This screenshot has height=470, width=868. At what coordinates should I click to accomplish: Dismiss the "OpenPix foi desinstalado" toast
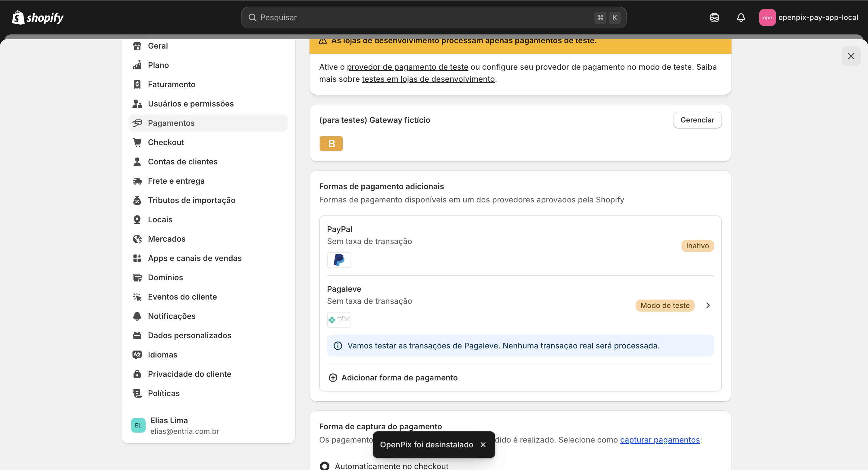(x=483, y=444)
